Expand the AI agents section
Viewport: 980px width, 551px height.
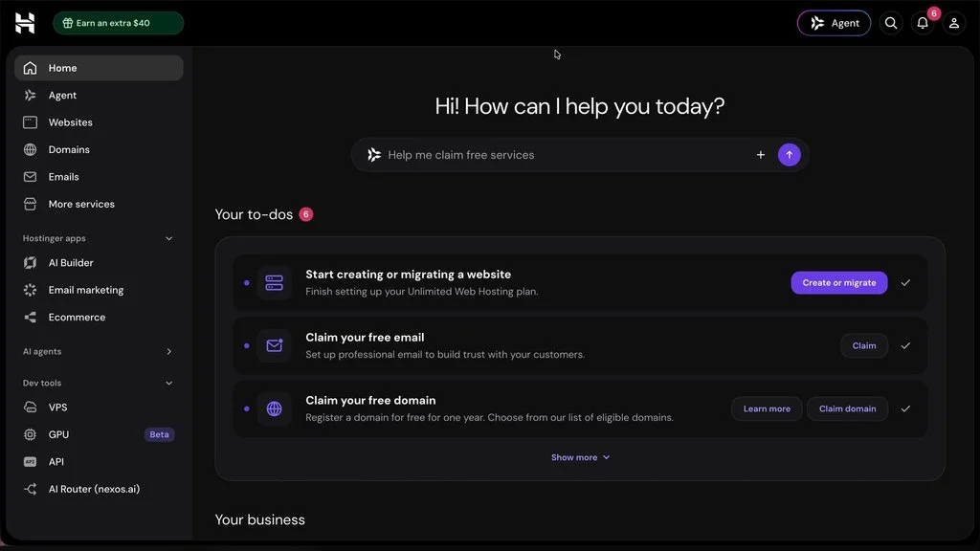(168, 352)
